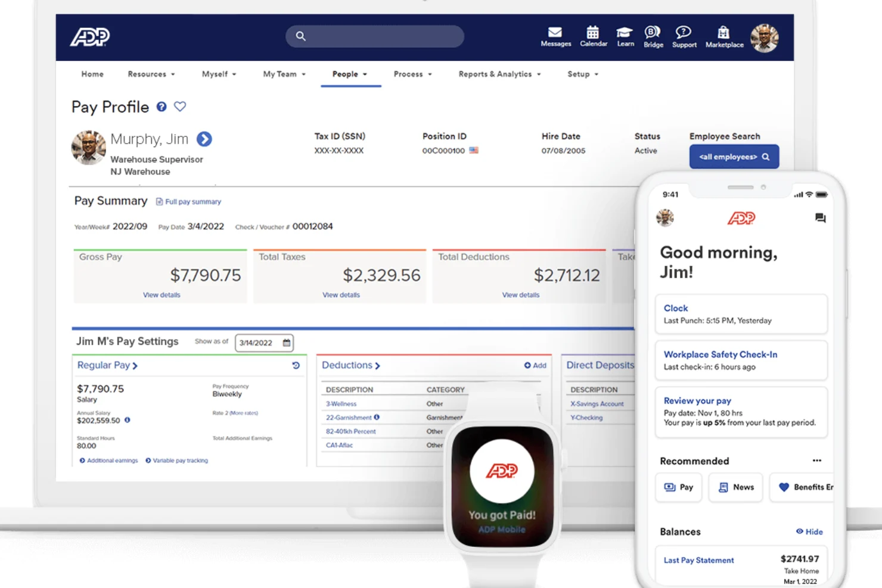
Task: Click US flag beside Position ID
Action: pos(474,151)
